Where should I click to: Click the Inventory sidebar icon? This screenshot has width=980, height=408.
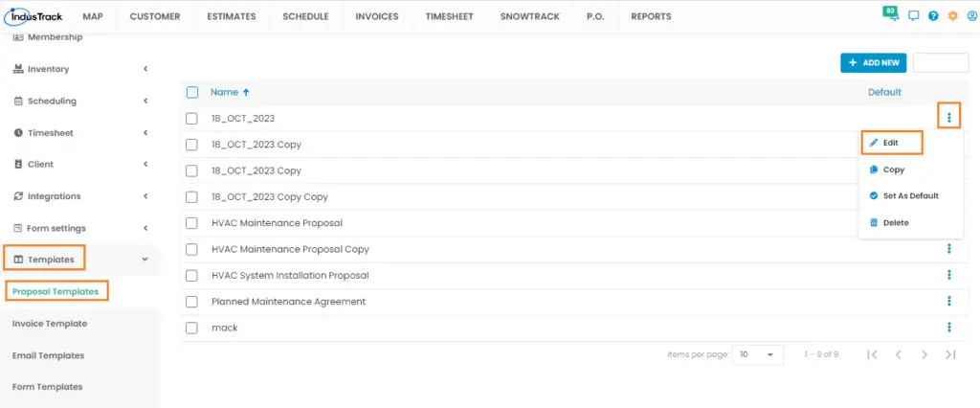click(18, 69)
